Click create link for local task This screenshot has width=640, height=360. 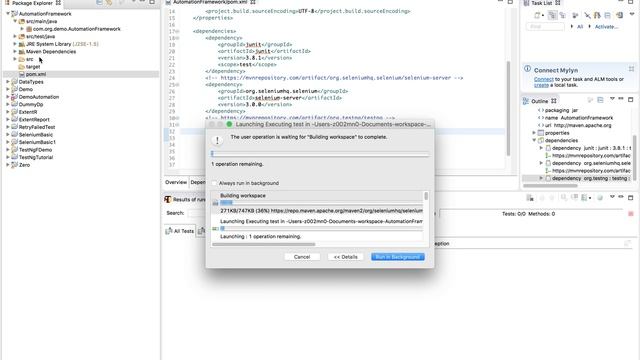click(x=541, y=85)
